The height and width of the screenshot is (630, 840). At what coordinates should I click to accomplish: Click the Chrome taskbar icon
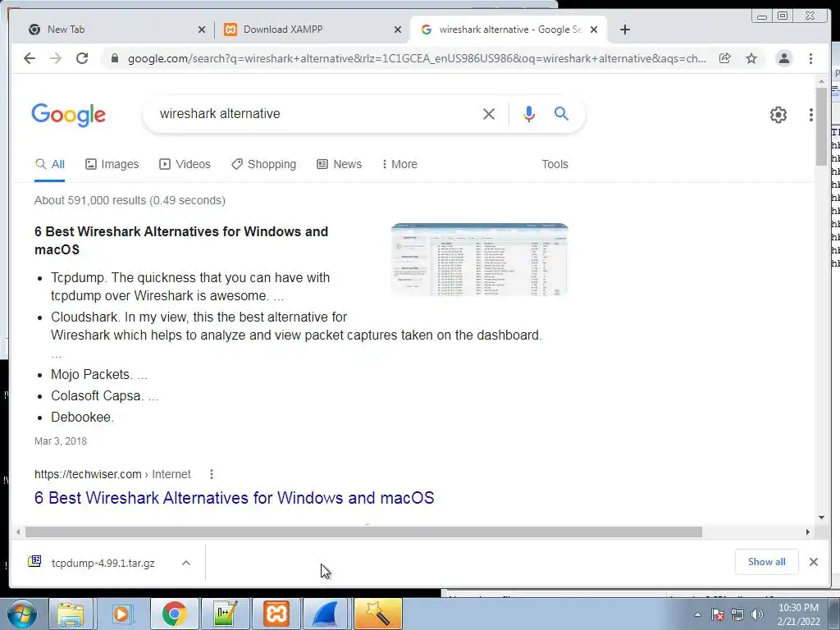pyautogui.click(x=174, y=614)
